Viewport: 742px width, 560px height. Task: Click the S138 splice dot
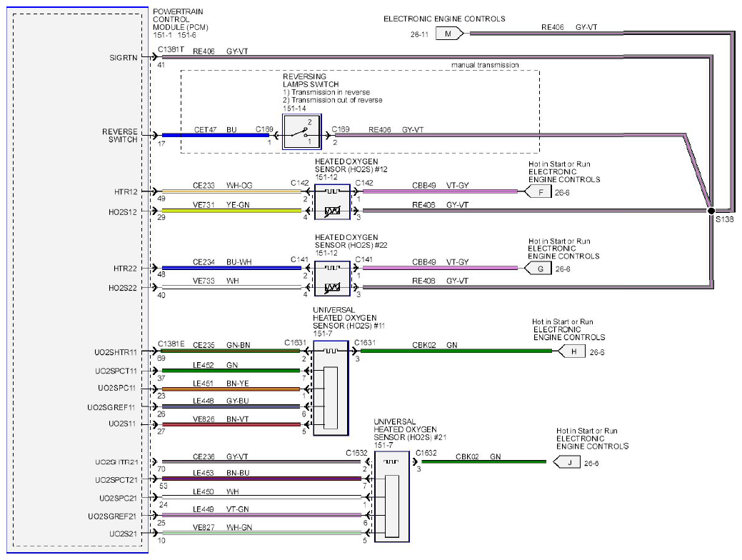pyautogui.click(x=711, y=211)
